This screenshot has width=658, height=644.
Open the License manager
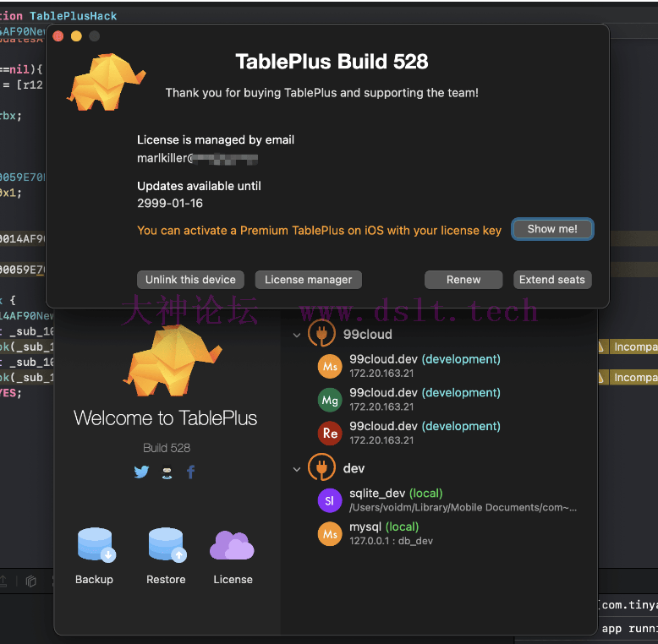point(309,280)
